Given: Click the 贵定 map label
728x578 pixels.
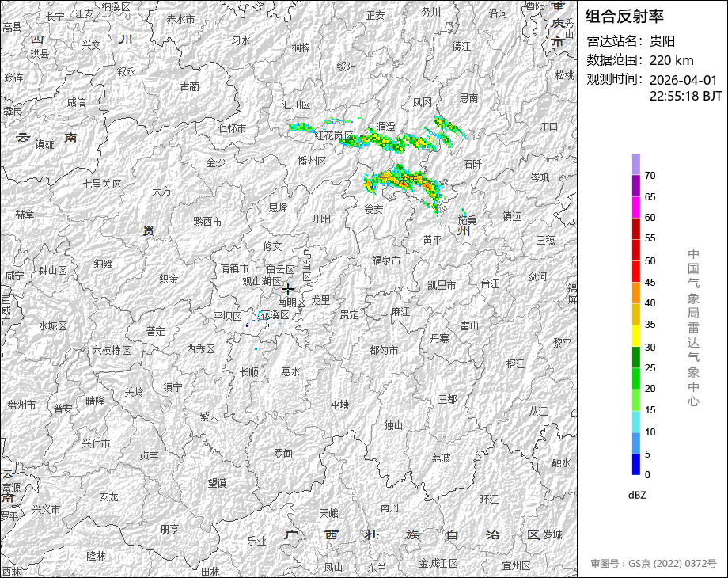Looking at the screenshot, I should [349, 315].
